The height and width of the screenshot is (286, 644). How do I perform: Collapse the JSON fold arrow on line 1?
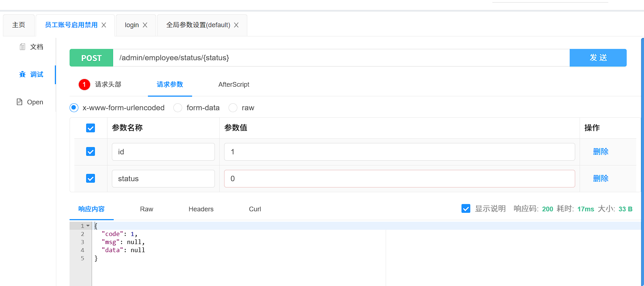click(88, 226)
